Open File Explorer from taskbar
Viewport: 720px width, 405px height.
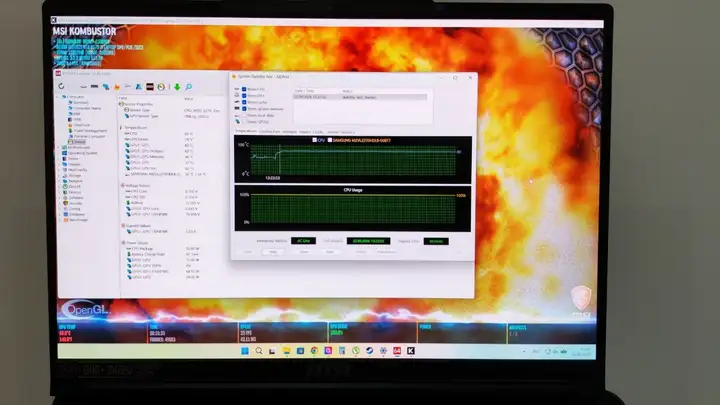(287, 351)
